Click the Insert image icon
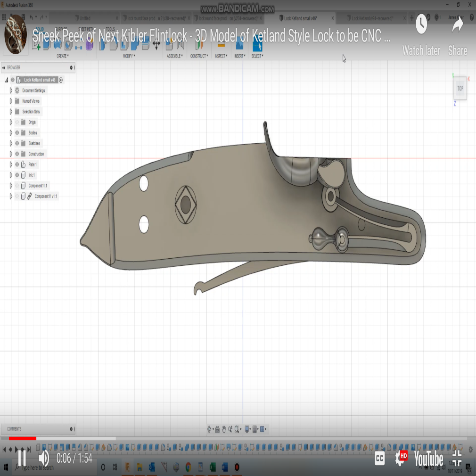Image resolution: width=476 pixels, height=476 pixels. (x=239, y=45)
